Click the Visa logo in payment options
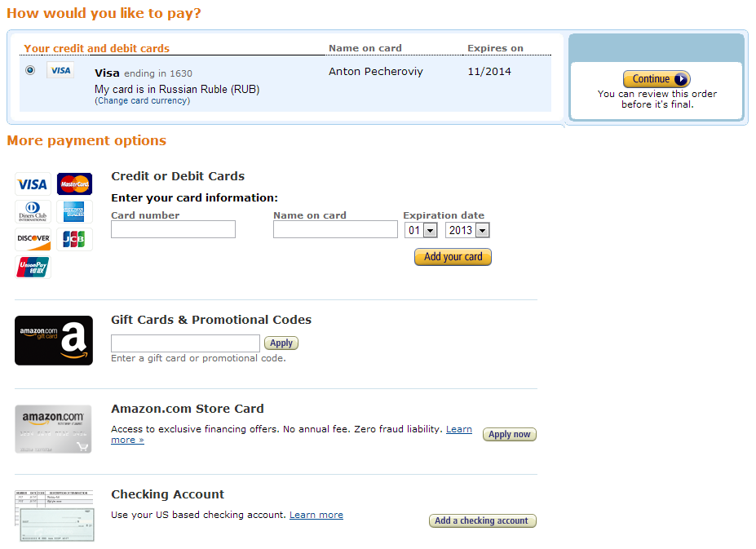 pos(33,184)
